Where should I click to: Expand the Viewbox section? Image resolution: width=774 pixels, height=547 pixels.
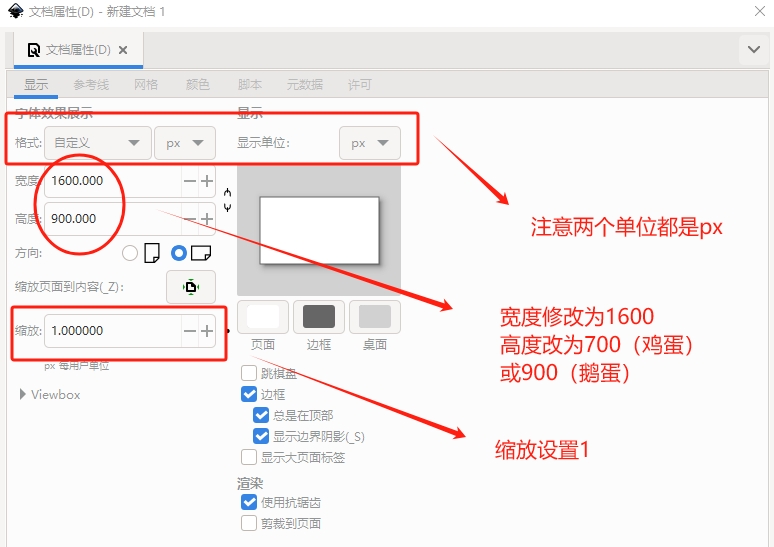[x=24, y=394]
